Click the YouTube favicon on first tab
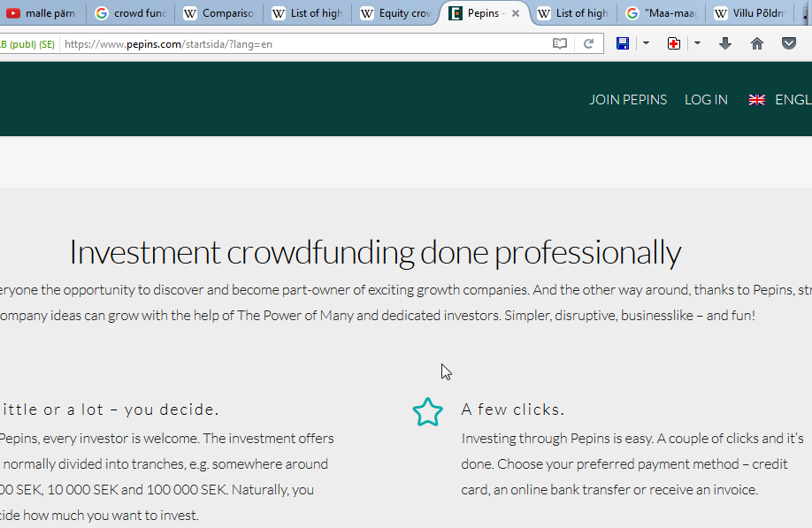 point(13,13)
